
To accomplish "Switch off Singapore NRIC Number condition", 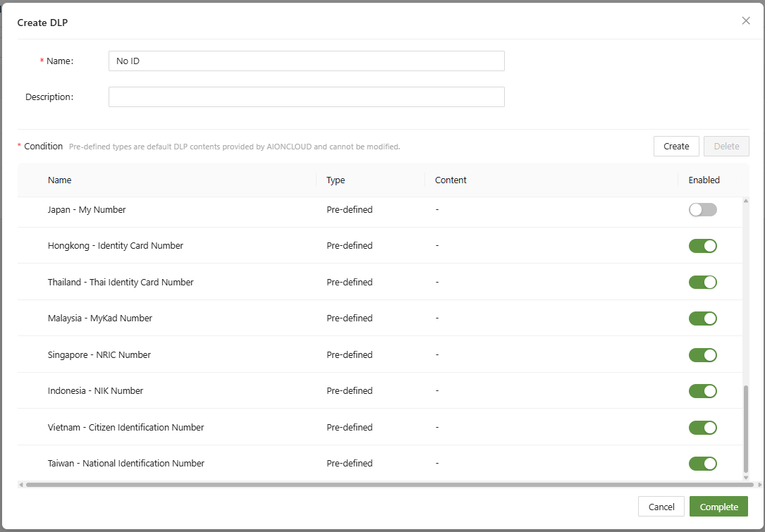I will click(702, 355).
